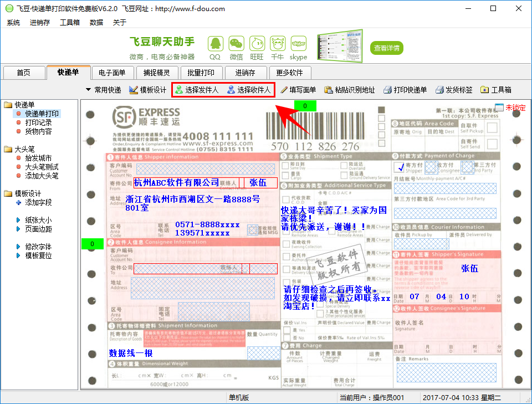Expand the 常用快递 dropdown
The width and height of the screenshot is (532, 404).
[104, 90]
